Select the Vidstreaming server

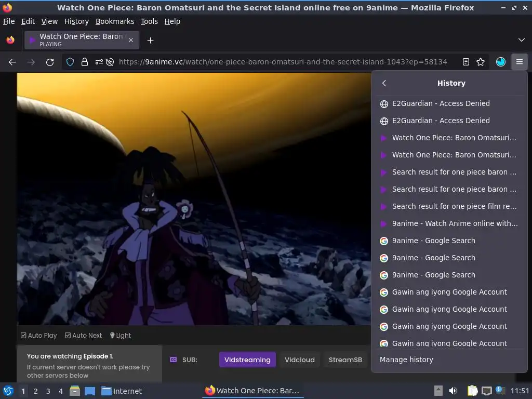[247, 360]
